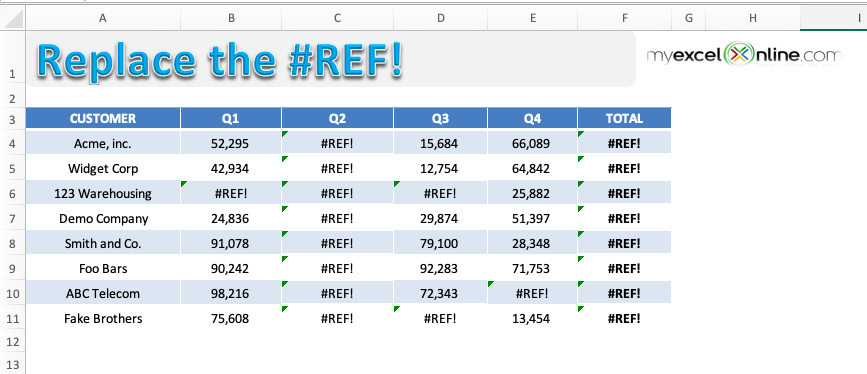Select Q1 #REF! cell for 123 Warehousing

(x=231, y=193)
